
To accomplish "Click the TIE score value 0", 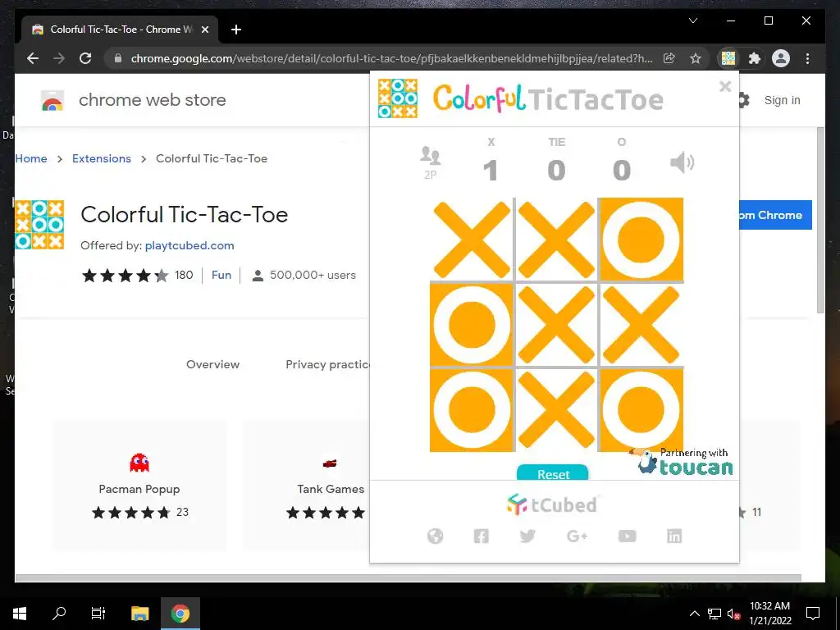I will (557, 171).
